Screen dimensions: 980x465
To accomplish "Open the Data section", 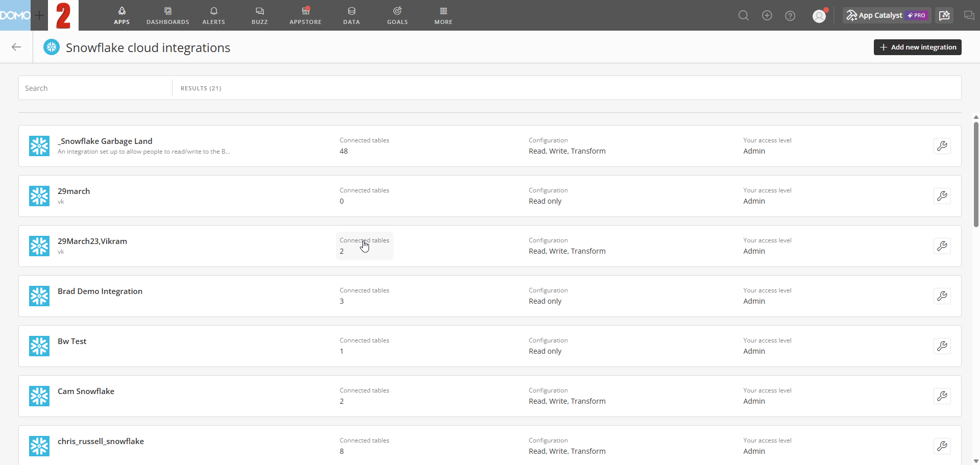I will tap(351, 15).
